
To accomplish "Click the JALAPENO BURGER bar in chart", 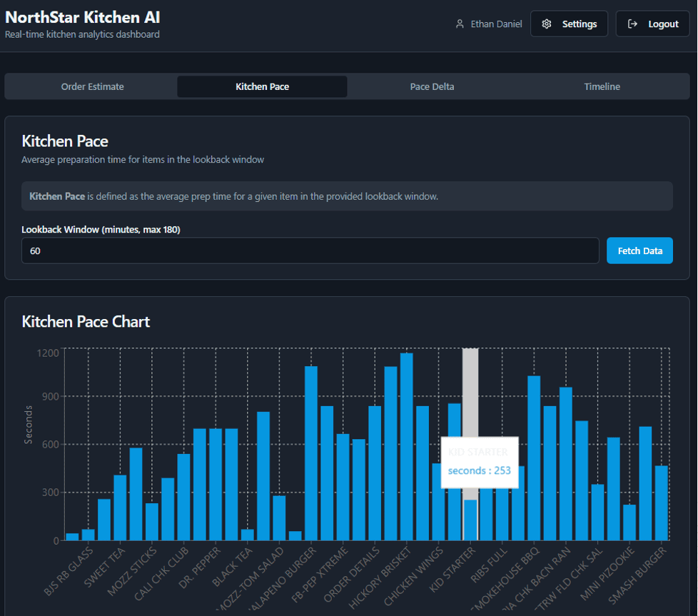I will 311,453.
